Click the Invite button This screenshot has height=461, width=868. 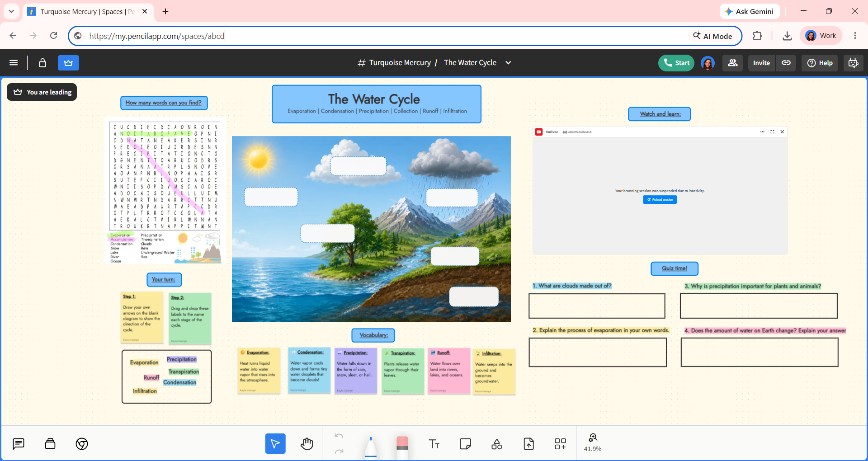(761, 63)
